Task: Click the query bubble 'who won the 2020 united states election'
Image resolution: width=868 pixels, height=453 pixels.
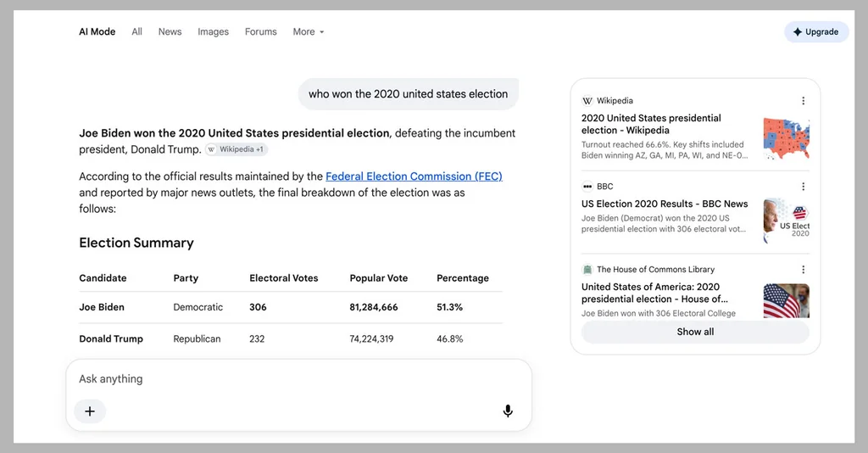Action: pos(408,94)
